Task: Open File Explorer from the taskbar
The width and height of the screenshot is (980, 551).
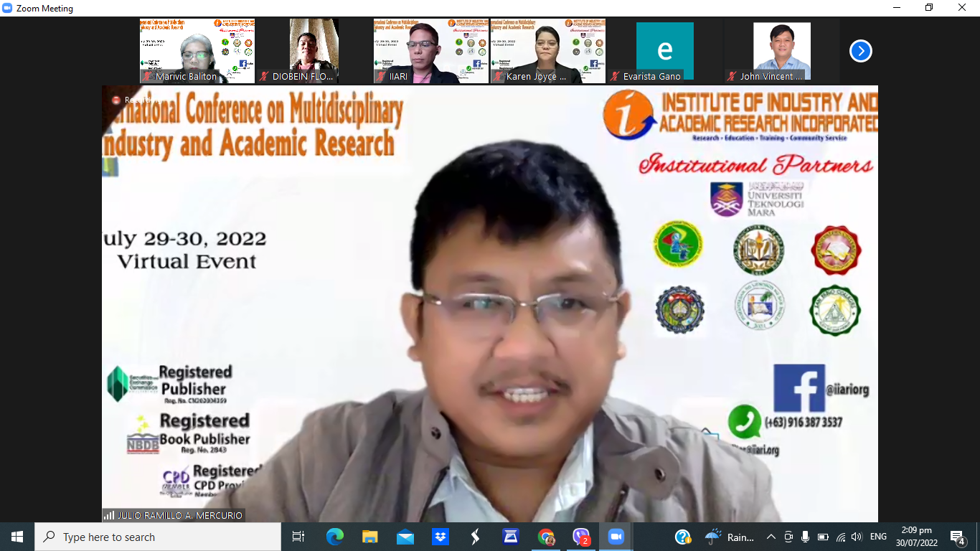Action: tap(369, 537)
